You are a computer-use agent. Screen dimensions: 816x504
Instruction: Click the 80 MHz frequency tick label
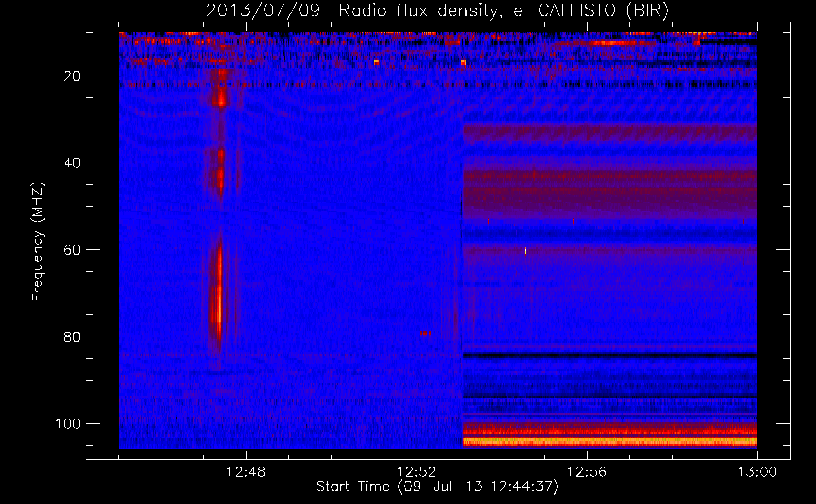pyautogui.click(x=73, y=337)
